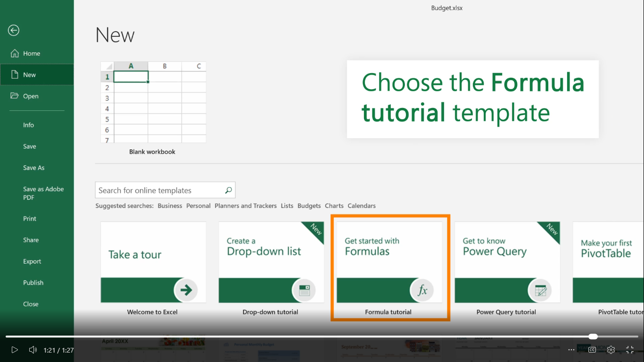Click the search magnifier in the templates search box

point(228,190)
